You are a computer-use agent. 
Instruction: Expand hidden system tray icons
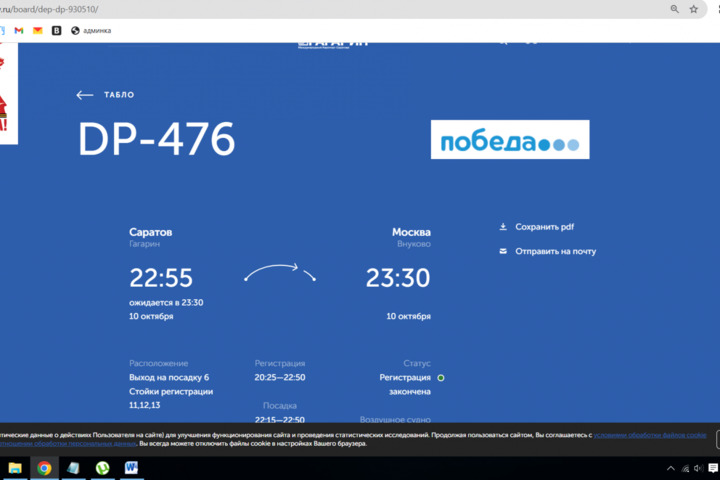[671, 468]
